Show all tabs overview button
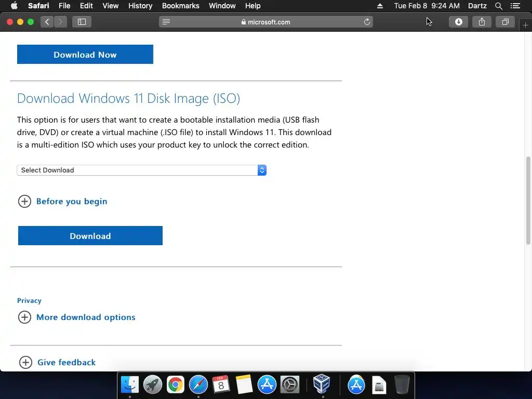 [505, 22]
